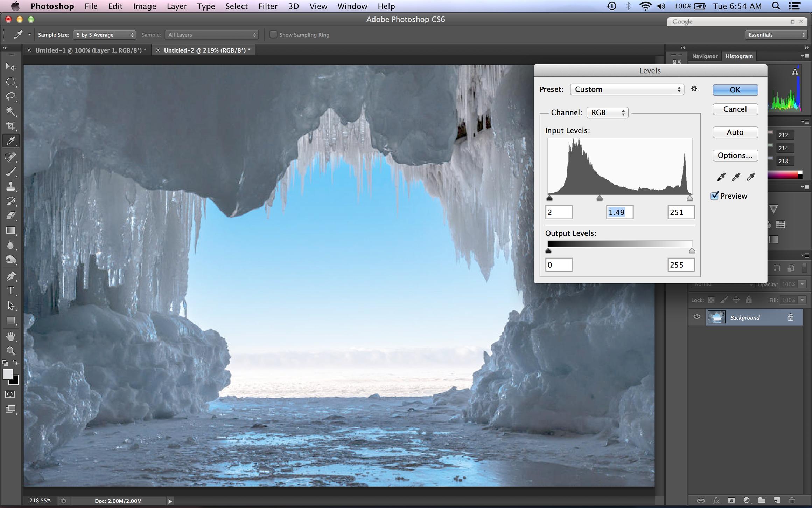Uncheck the Preview checkbox
Viewport: 812px width, 508px height.
pyautogui.click(x=715, y=196)
